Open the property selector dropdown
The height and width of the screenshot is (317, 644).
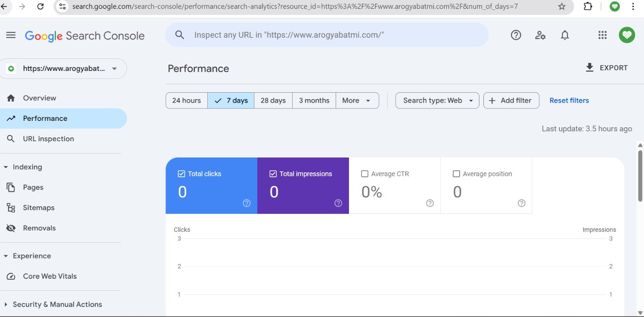(64, 68)
